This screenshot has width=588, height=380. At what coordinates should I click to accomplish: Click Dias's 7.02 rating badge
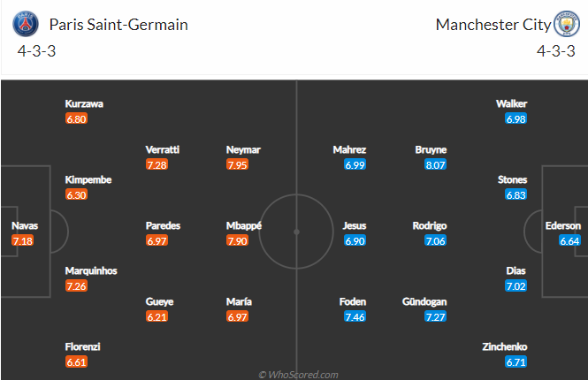click(x=515, y=286)
